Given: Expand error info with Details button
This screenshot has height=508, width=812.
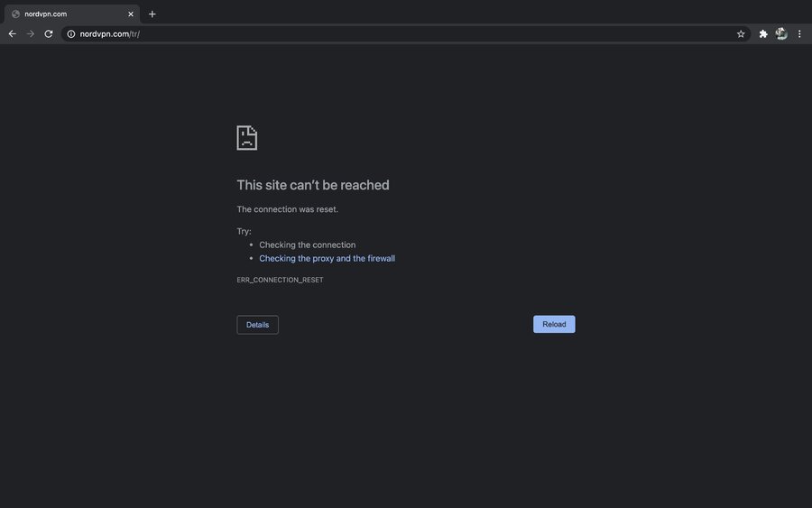Looking at the screenshot, I should point(257,325).
